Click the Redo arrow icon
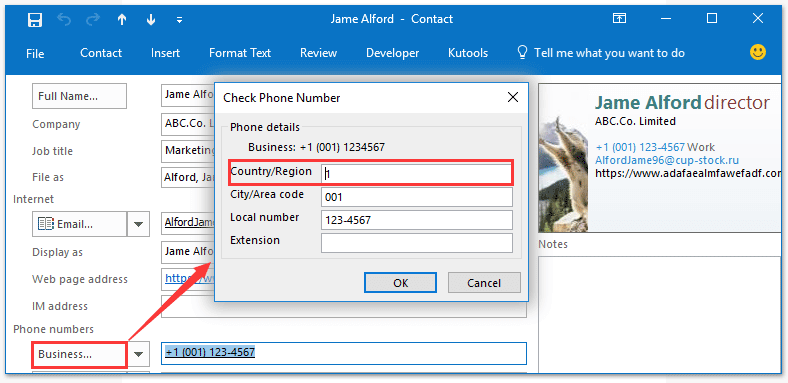The width and height of the screenshot is (788, 383). coord(93,20)
